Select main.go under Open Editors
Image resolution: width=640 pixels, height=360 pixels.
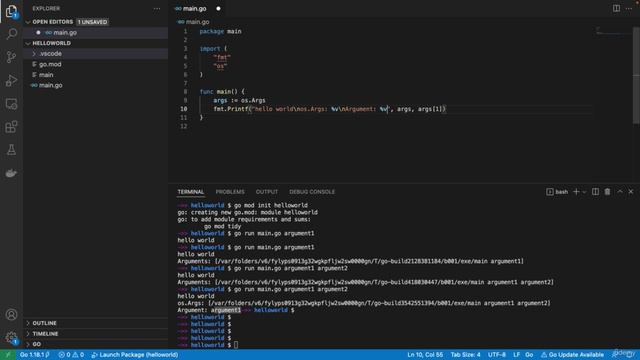[65, 33]
